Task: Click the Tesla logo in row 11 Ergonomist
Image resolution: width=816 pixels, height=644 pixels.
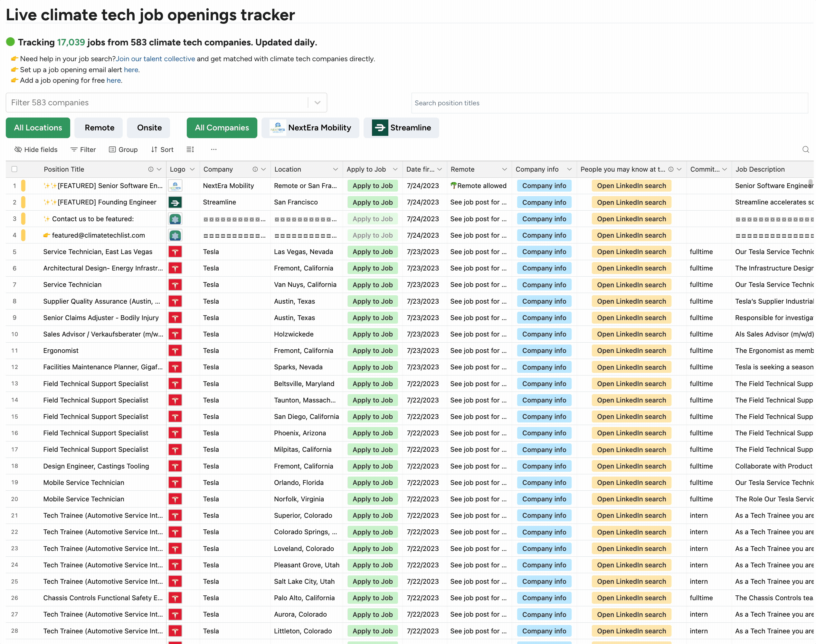Action: point(175,351)
